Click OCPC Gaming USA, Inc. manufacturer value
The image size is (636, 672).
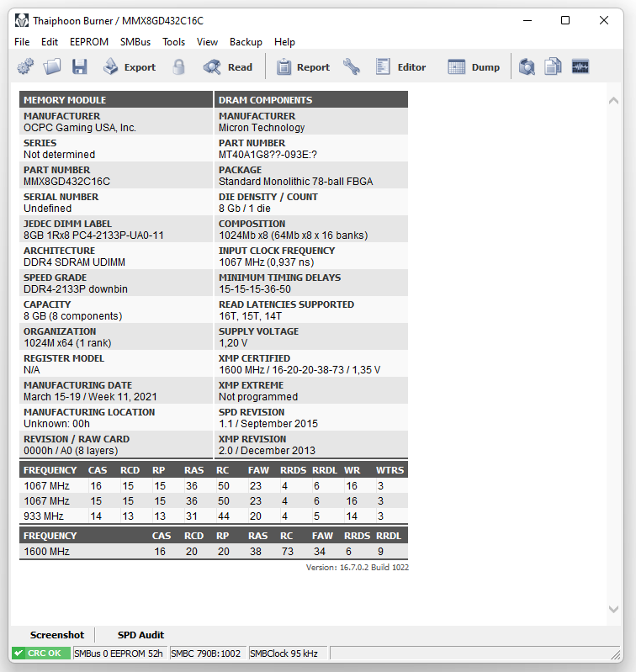[80, 128]
